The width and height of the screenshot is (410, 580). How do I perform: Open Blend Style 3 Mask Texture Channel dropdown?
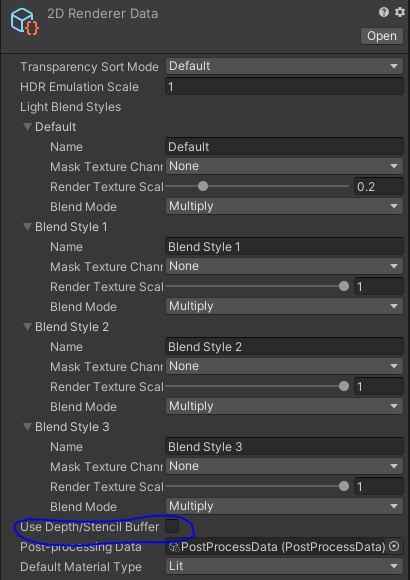coord(284,466)
